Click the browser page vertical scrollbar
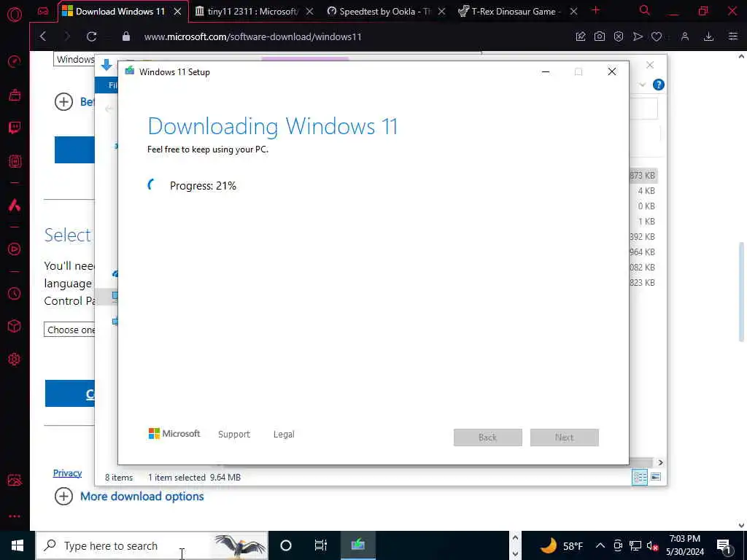 click(x=741, y=290)
